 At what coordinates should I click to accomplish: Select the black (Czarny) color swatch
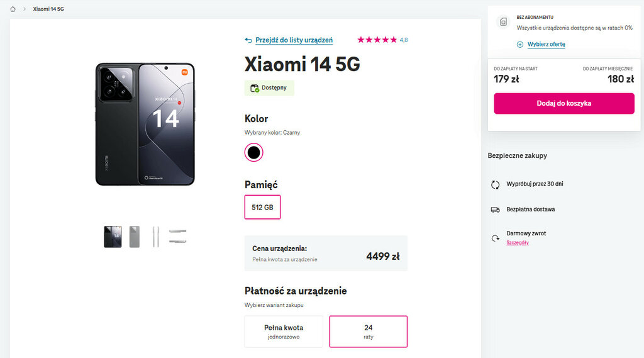[253, 152]
